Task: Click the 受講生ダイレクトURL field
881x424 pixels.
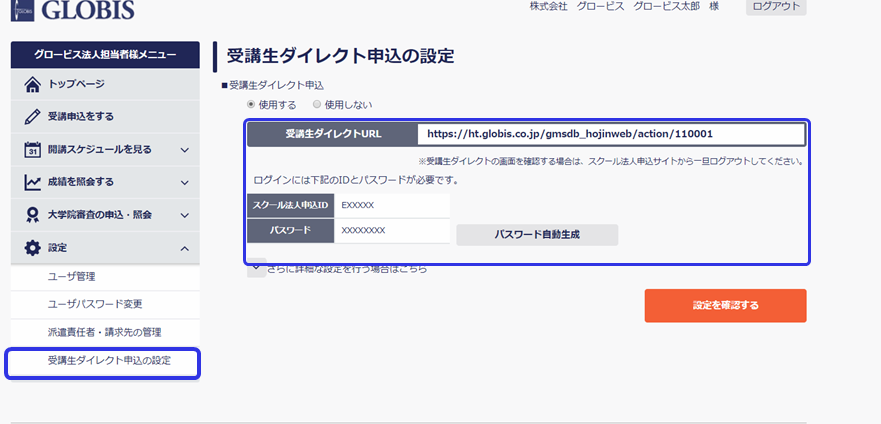Action: pyautogui.click(x=611, y=134)
